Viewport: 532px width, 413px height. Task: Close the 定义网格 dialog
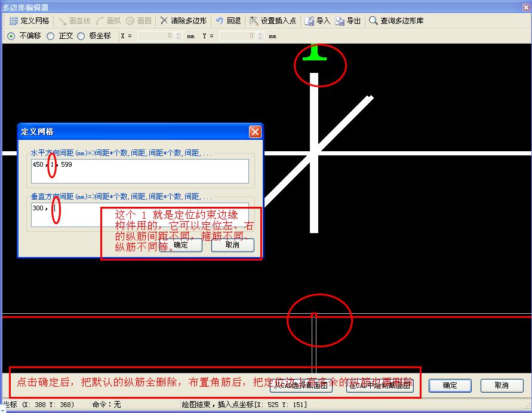point(255,131)
